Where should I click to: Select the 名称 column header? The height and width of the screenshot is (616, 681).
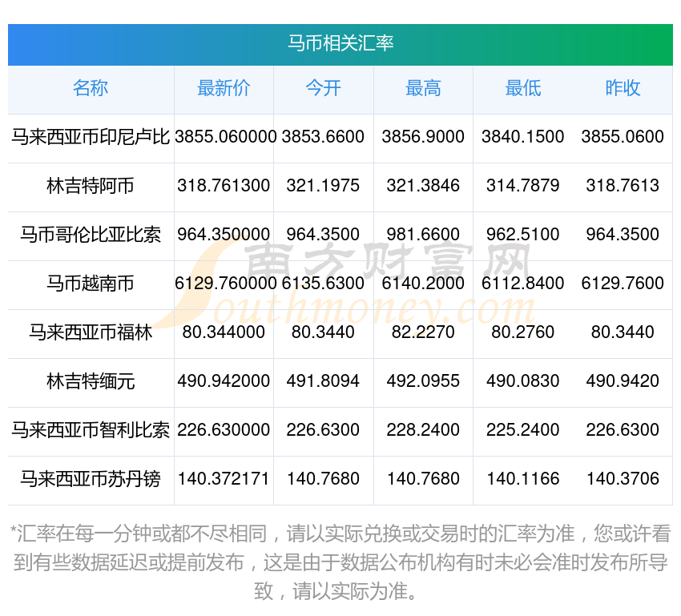(x=91, y=88)
